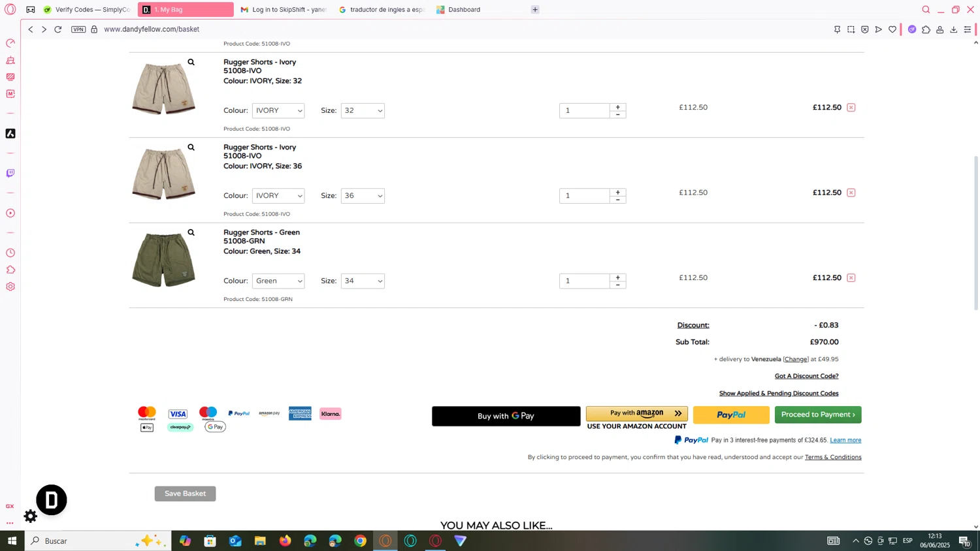This screenshot has width=980, height=551.
Task: Open the Twitch icon in sidebar
Action: click(x=10, y=173)
